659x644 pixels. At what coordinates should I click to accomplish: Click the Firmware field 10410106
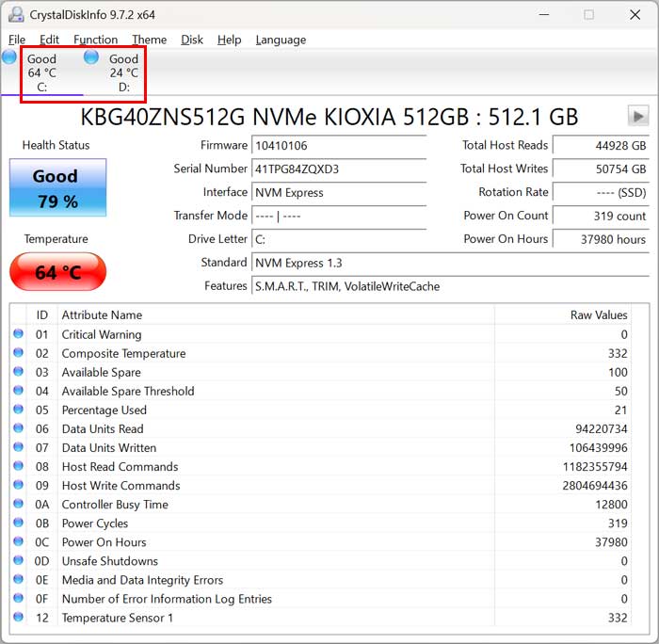coord(339,146)
